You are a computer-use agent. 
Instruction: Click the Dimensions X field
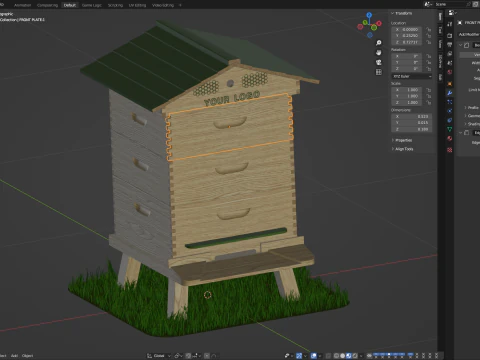(412, 116)
